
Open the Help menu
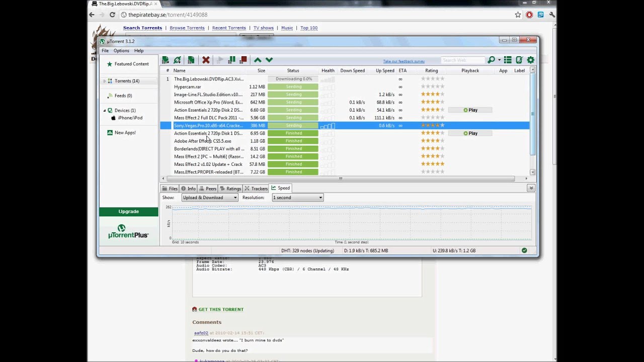pos(139,51)
